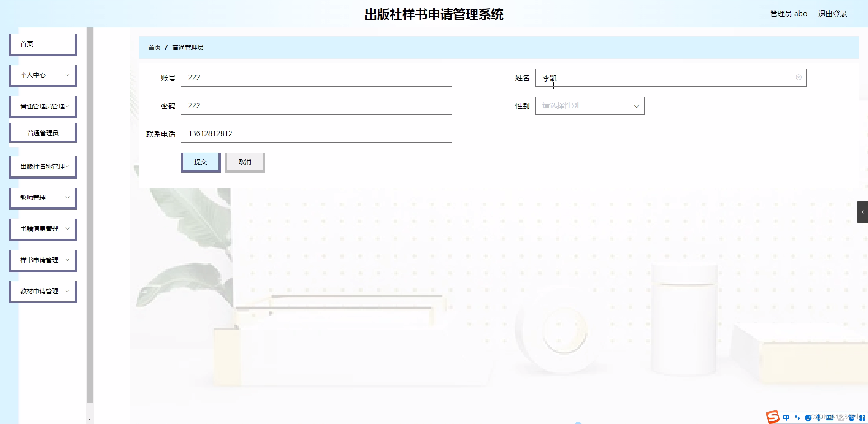Image resolution: width=868 pixels, height=424 pixels.
Task: Click the 首页 breadcrumb link
Action: (x=154, y=47)
